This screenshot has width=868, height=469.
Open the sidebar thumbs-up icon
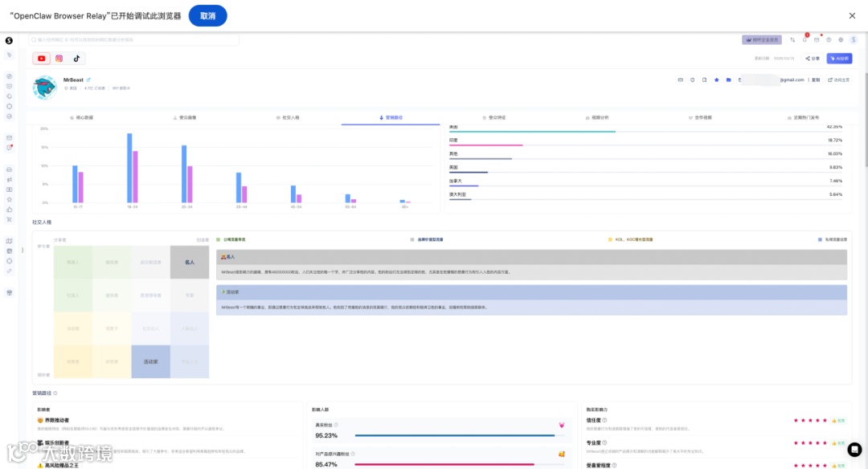pyautogui.click(x=10, y=209)
